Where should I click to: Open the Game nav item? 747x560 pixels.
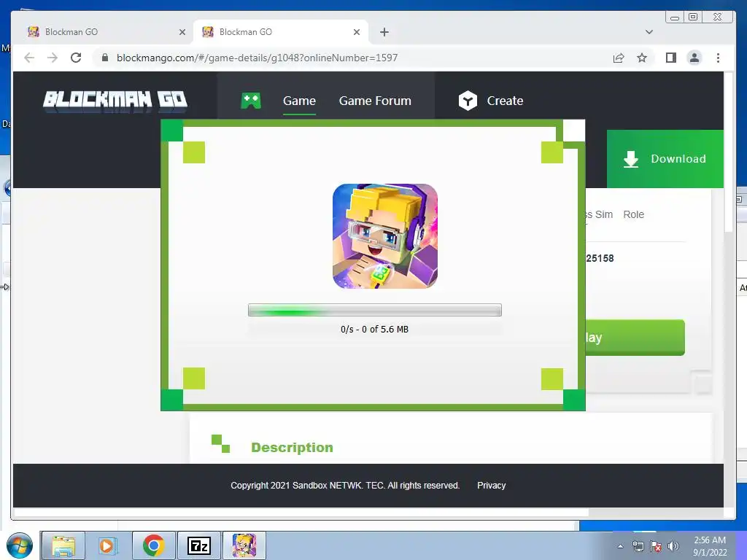pyautogui.click(x=299, y=101)
